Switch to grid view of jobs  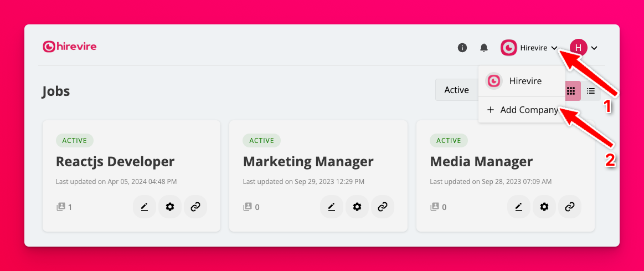click(571, 90)
